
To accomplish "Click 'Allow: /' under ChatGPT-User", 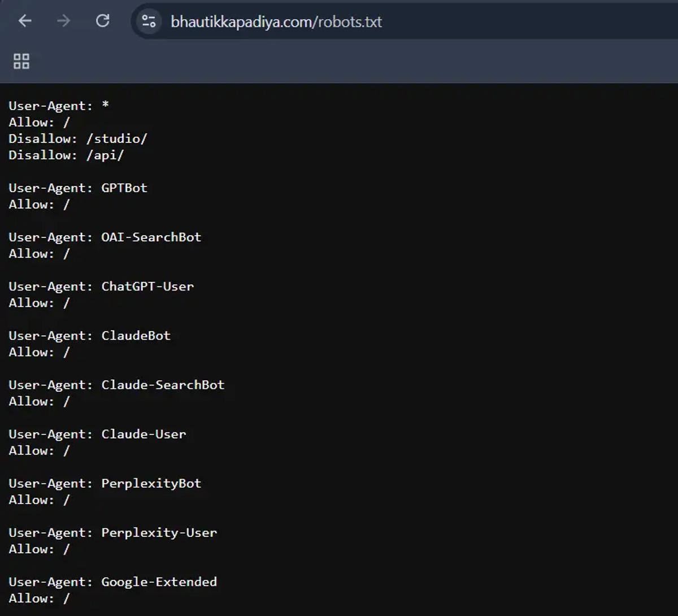I will click(x=39, y=302).
